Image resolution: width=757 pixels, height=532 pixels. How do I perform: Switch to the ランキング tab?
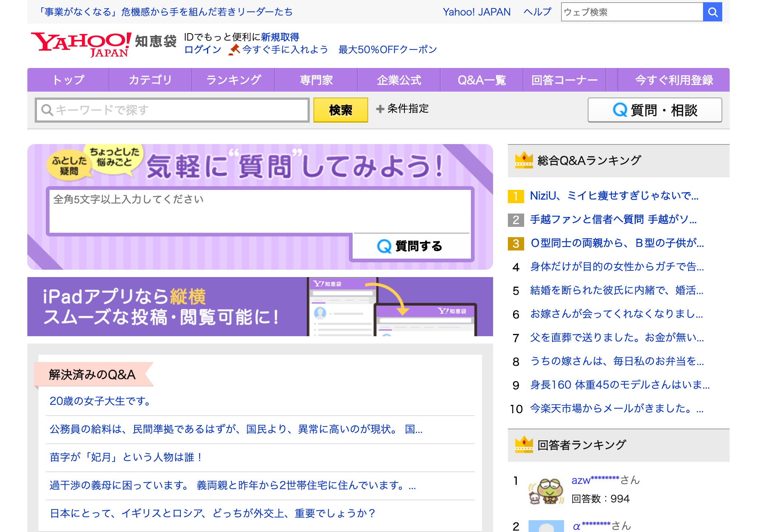click(x=233, y=80)
